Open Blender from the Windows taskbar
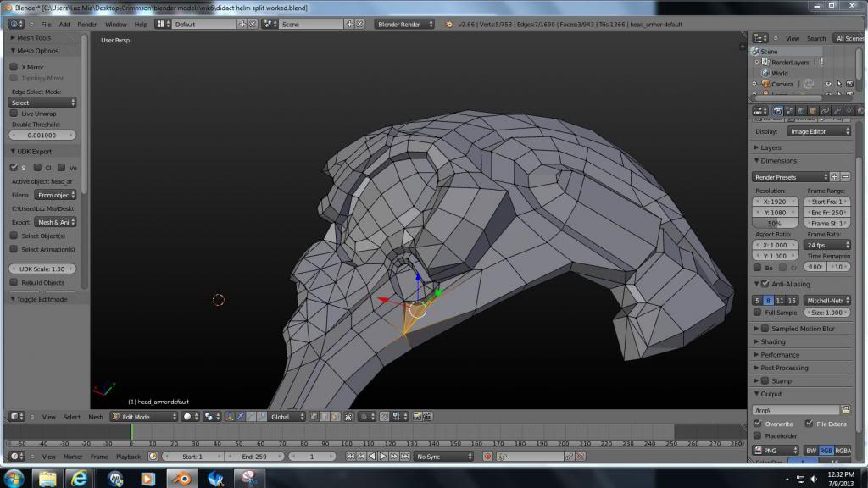This screenshot has width=868, height=488. [x=182, y=479]
